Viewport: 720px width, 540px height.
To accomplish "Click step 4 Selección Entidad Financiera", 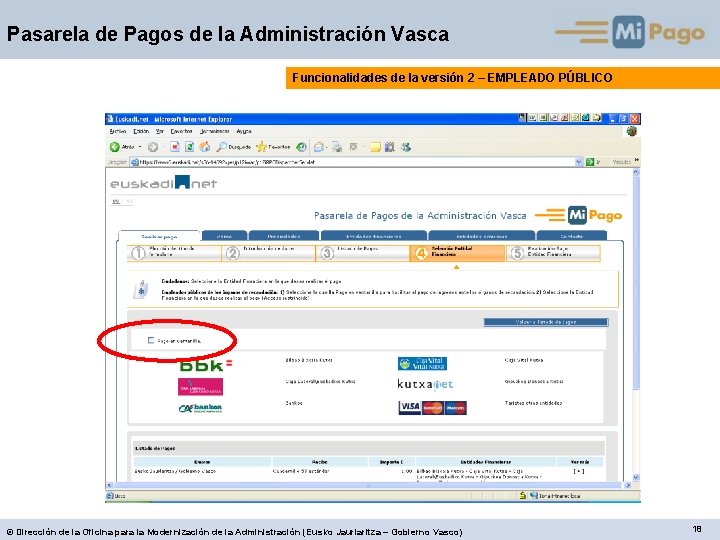I will 457,253.
